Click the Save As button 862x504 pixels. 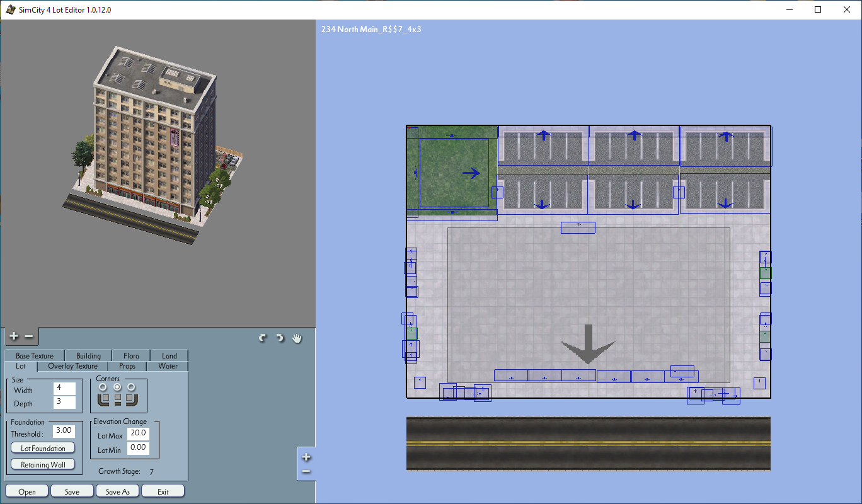pos(118,491)
